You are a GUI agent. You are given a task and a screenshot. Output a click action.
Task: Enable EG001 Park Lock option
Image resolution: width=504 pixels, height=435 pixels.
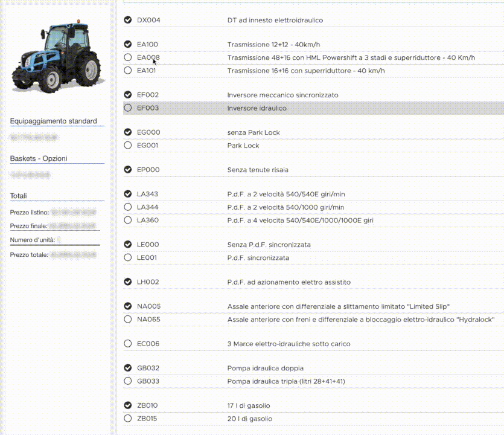pos(127,146)
